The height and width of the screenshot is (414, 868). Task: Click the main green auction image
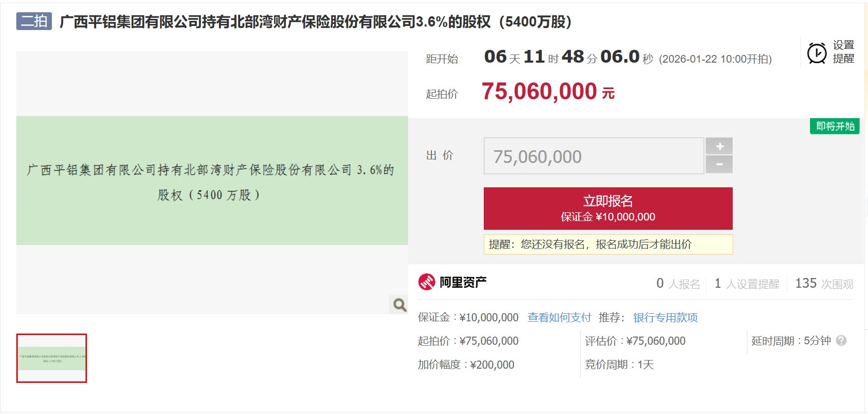(212, 181)
